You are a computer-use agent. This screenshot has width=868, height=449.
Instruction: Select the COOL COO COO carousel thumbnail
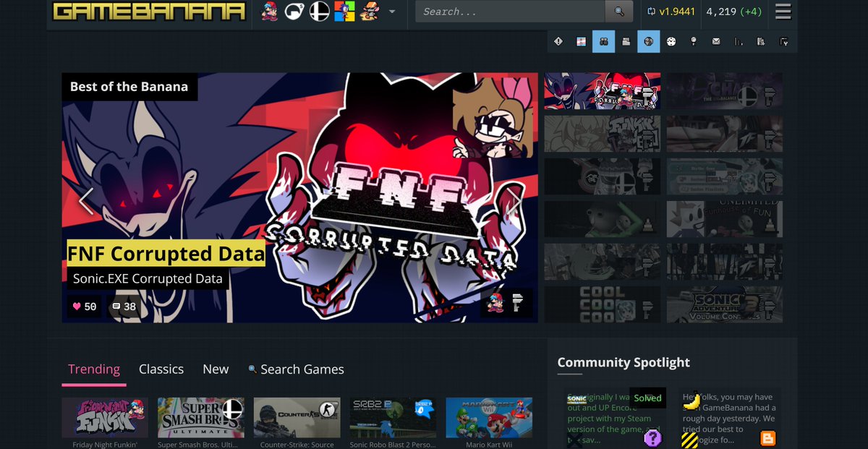tap(603, 304)
